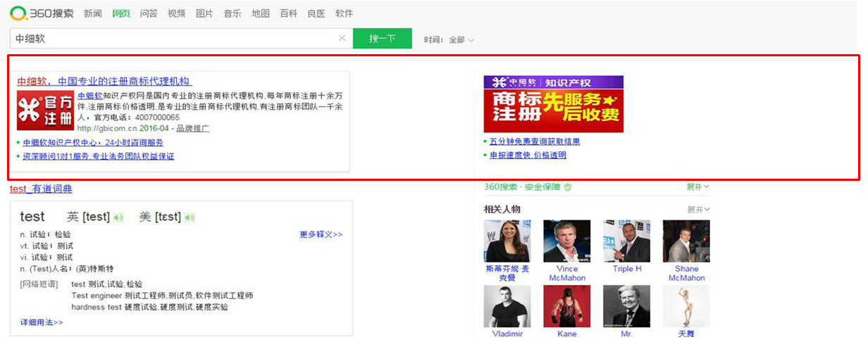This screenshot has width=868, height=342.
Task: Click the 更多释义>> link
Action: coord(321,234)
